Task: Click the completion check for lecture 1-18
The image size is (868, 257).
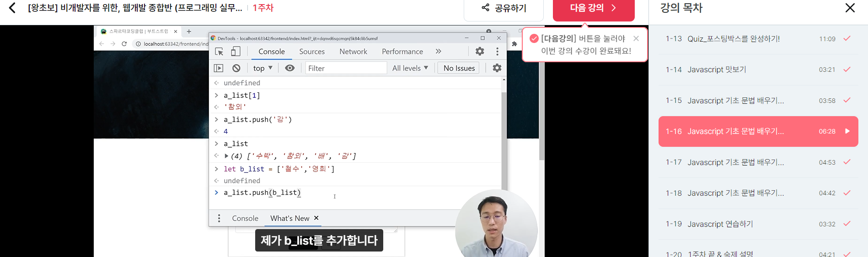Action: click(x=847, y=193)
